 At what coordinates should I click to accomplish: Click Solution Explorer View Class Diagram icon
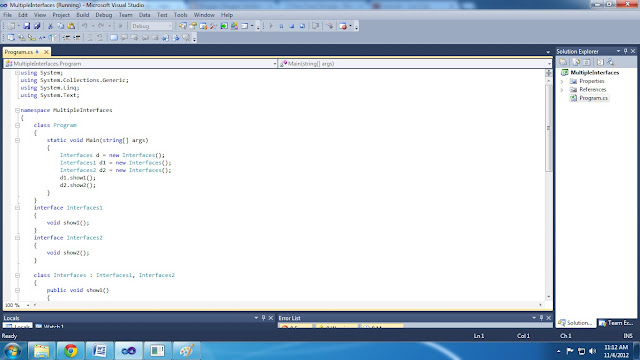611,62
